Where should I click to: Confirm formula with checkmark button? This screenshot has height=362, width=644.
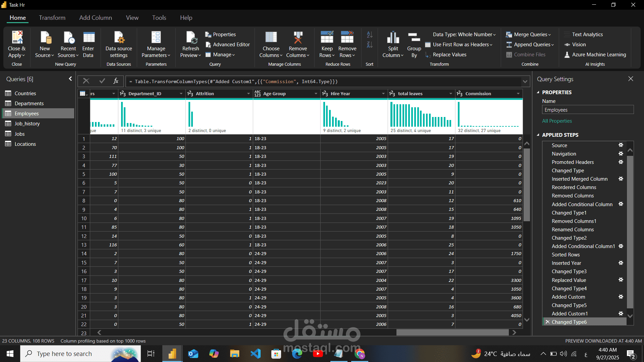point(102,81)
